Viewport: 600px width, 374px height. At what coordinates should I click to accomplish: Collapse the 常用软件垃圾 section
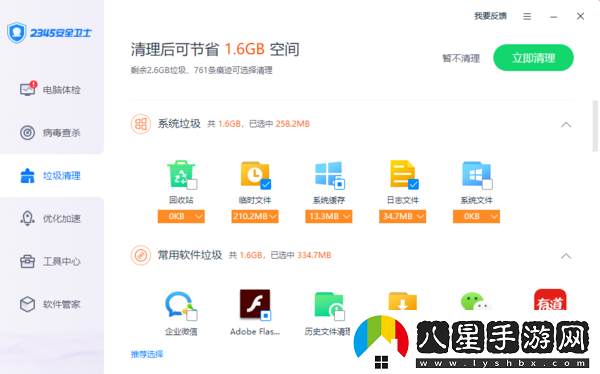tap(566, 256)
